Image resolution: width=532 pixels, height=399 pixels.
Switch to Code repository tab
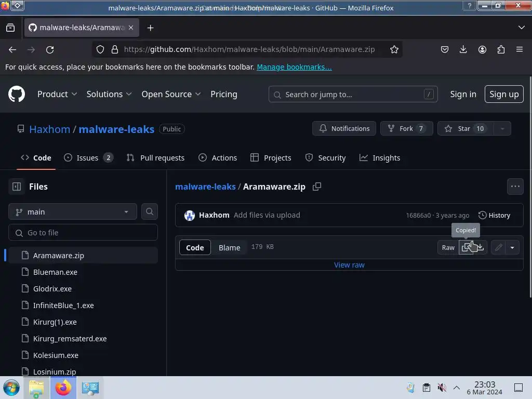pos(36,158)
